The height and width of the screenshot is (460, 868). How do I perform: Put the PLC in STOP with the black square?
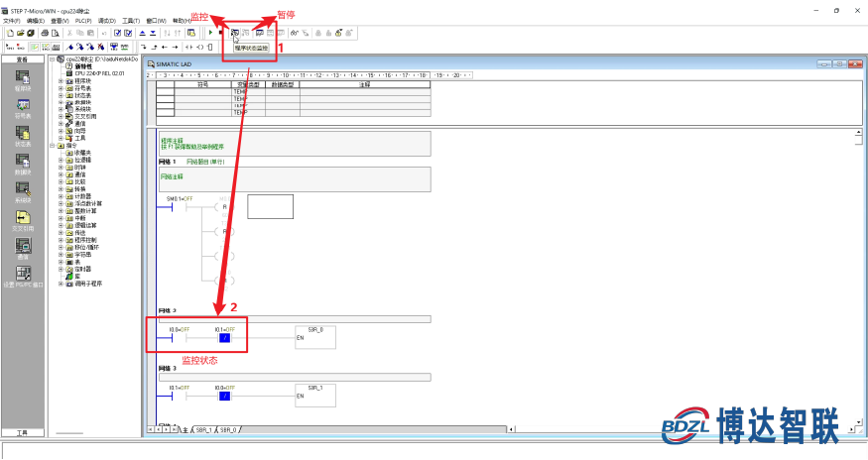(221, 34)
